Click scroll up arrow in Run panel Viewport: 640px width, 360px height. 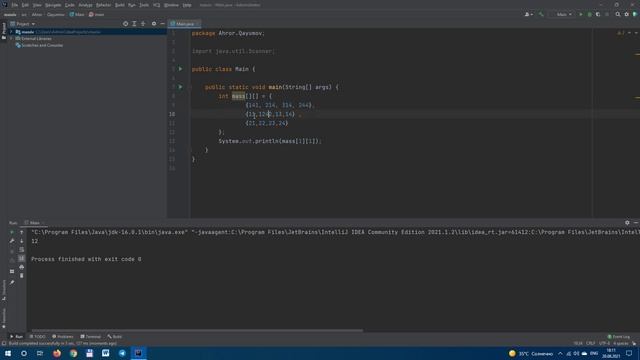click(22, 232)
